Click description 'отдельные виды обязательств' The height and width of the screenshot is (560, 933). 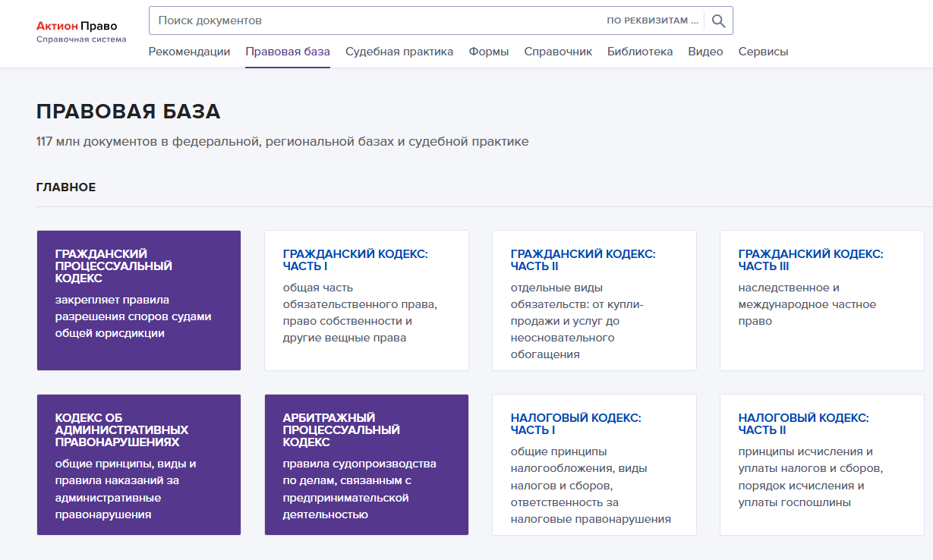coord(577,321)
